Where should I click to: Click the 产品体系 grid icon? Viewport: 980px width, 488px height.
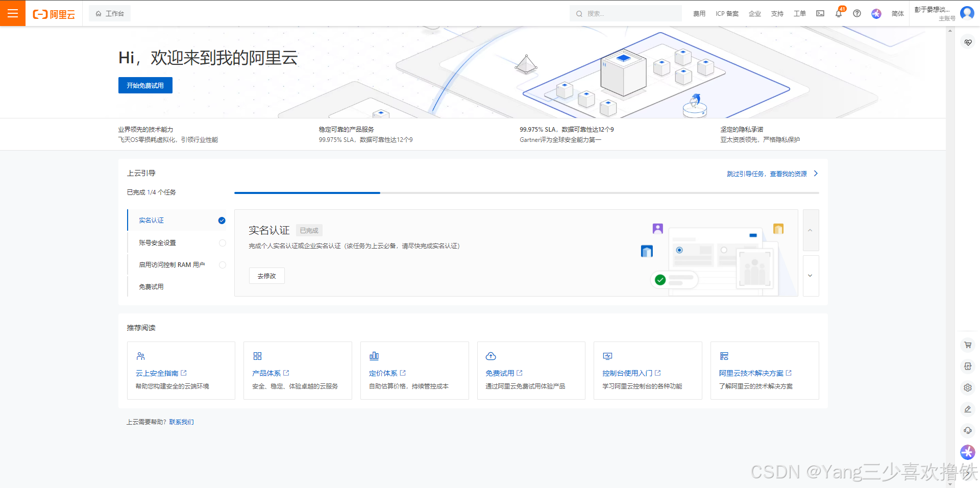(x=257, y=356)
